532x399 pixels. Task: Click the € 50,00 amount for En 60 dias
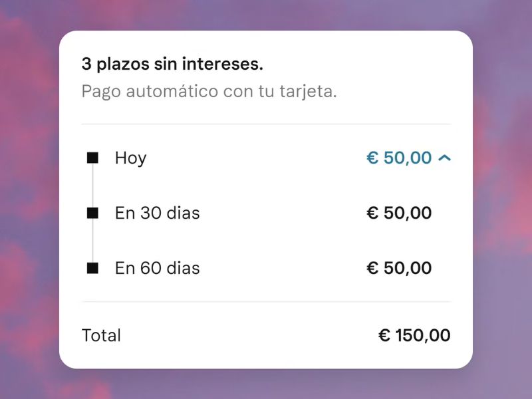[x=399, y=268]
